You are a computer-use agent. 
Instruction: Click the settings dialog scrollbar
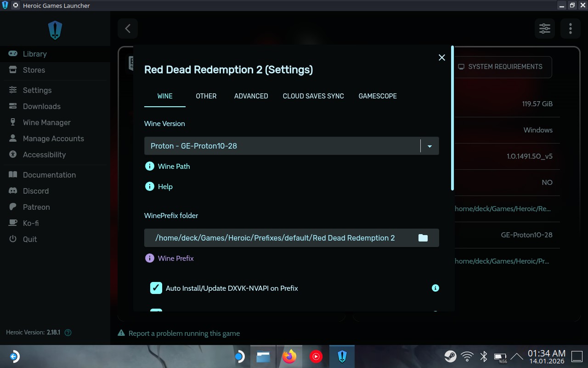click(x=452, y=118)
